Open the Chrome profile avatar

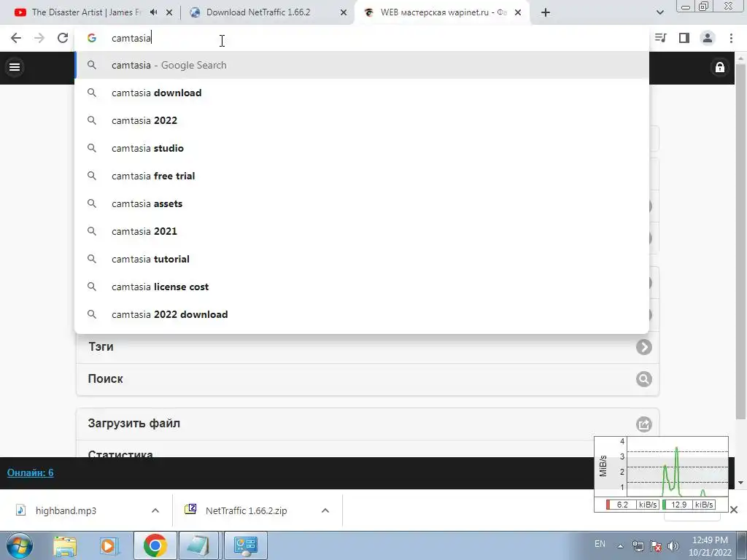(708, 38)
